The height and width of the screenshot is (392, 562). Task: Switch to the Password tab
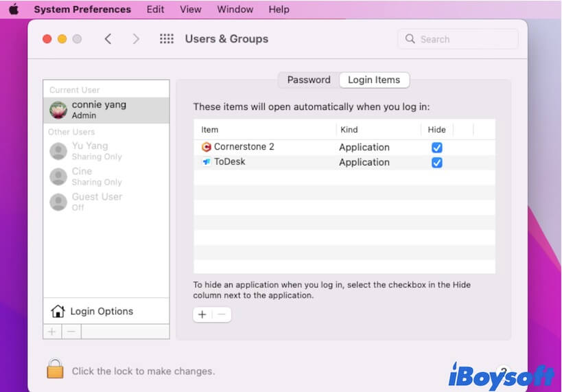(x=309, y=80)
